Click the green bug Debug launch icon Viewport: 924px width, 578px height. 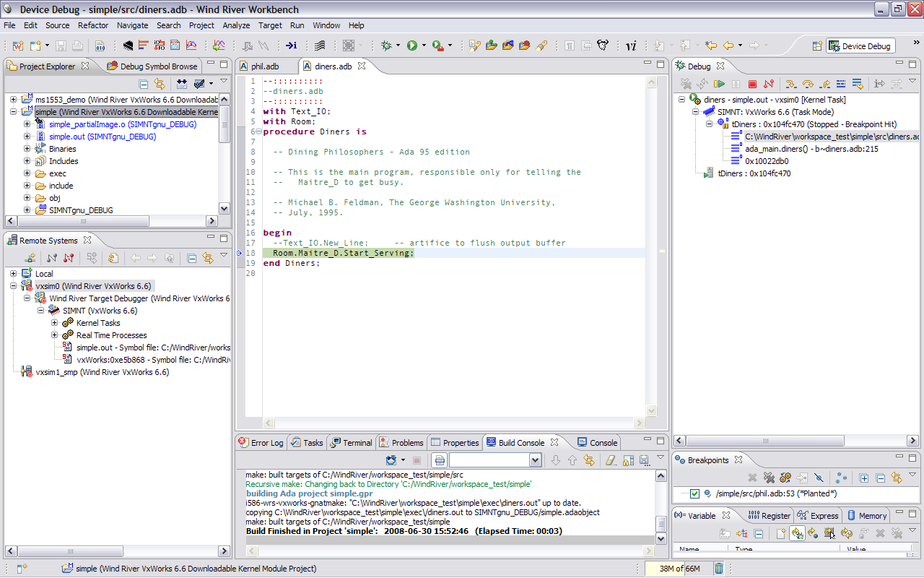pyautogui.click(x=387, y=46)
